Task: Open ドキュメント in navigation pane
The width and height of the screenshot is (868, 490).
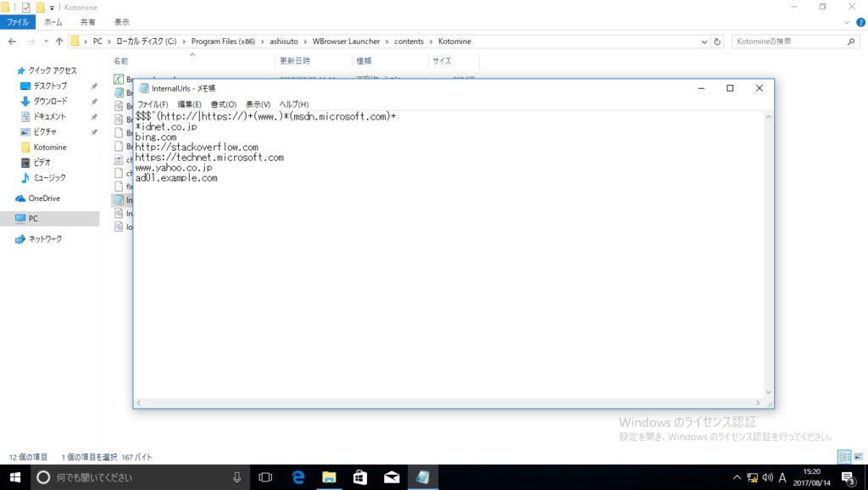Action: (x=49, y=117)
